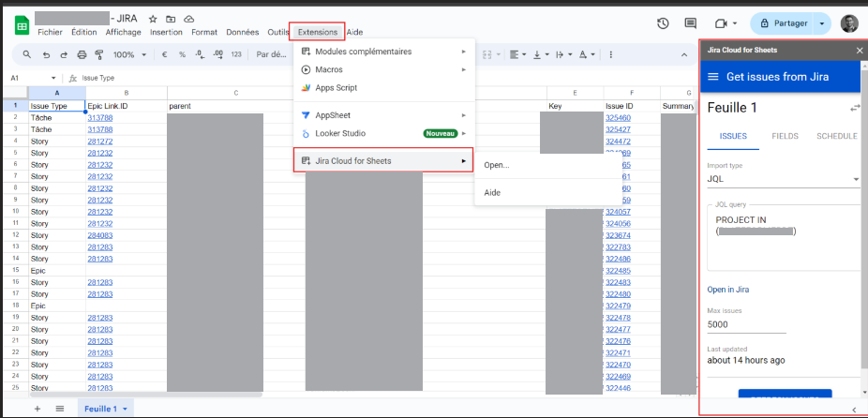Select Apps Script

pos(384,87)
